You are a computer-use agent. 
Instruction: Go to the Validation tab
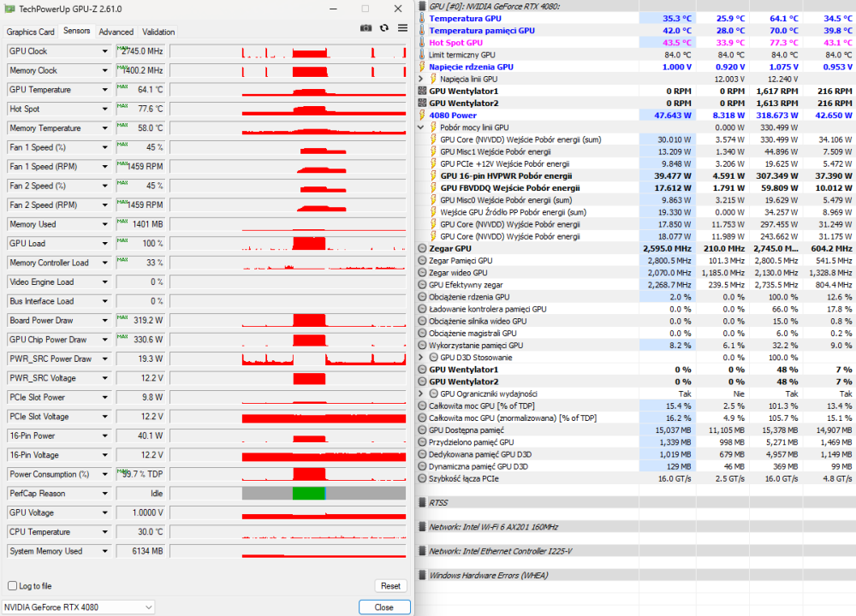[x=158, y=32]
